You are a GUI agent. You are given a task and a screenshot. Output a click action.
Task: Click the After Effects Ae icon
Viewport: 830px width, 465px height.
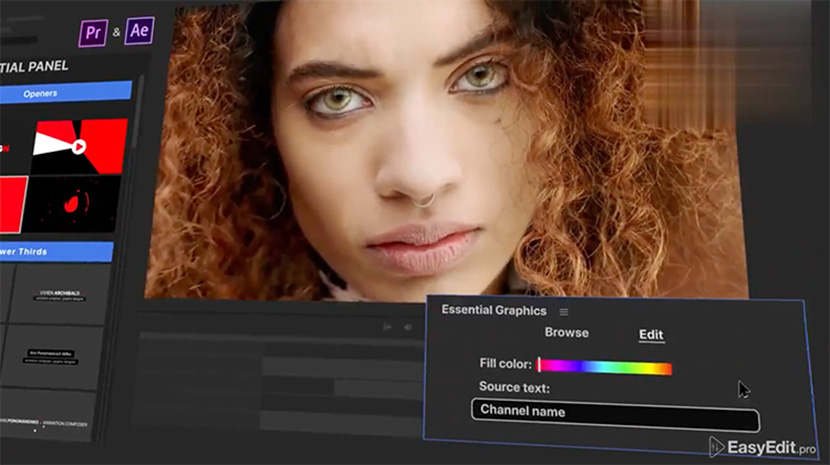click(x=139, y=30)
